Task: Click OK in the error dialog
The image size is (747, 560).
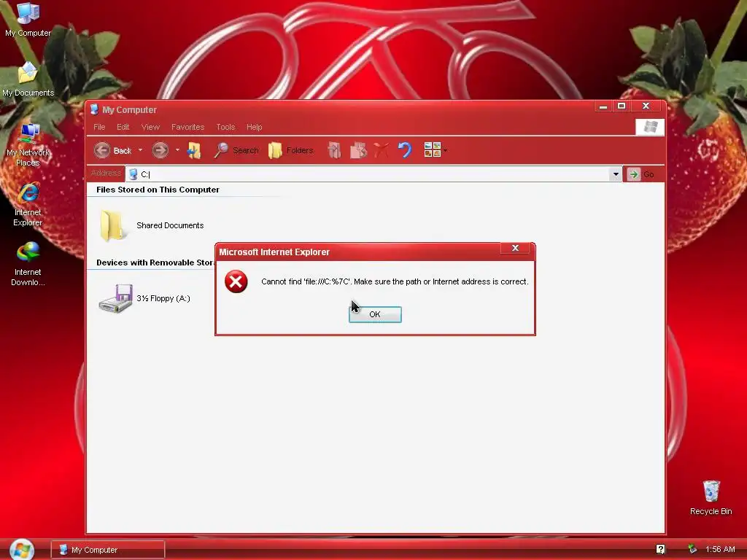Action: point(375,314)
